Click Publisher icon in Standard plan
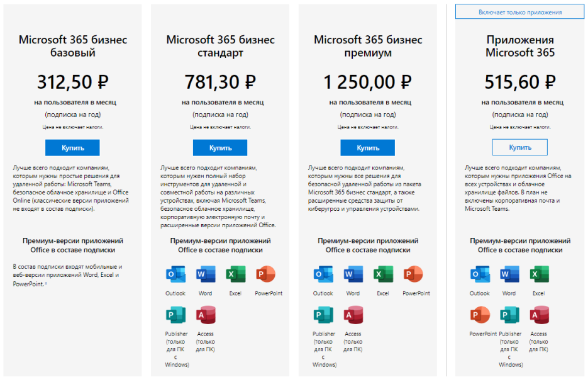This screenshot has height=377, width=588. click(175, 315)
